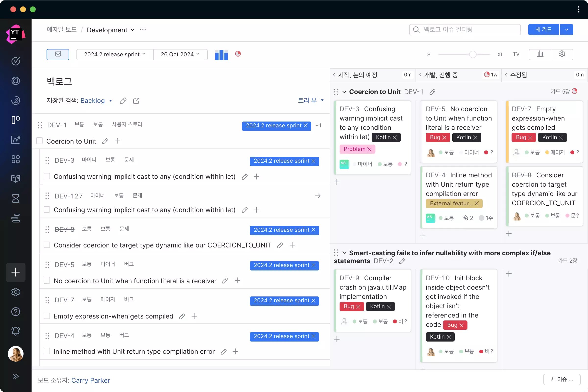
Task: Click 새 카드 (New Card) button
Action: pos(544,29)
